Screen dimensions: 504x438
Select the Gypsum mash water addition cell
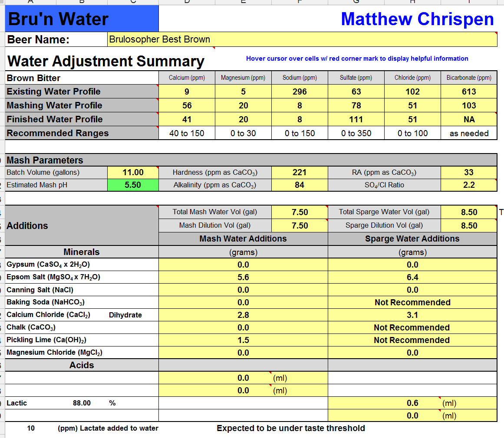(243, 265)
